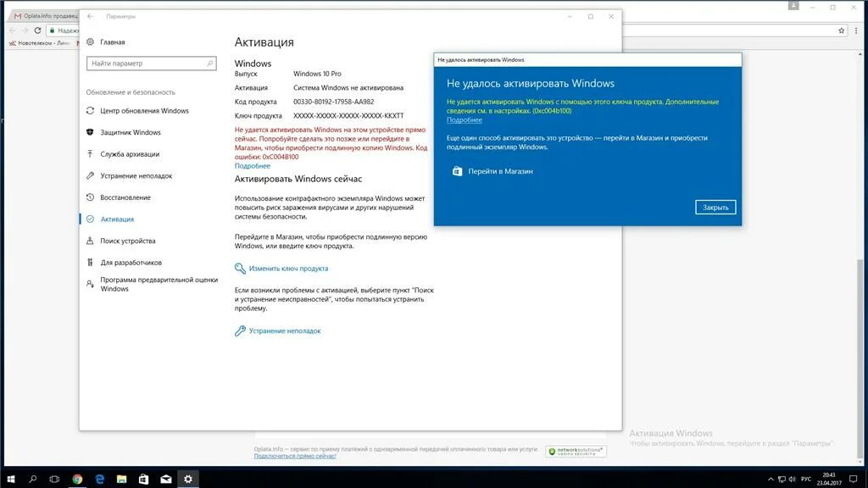
Task: Open taskbar search magnifier
Action: click(x=33, y=480)
